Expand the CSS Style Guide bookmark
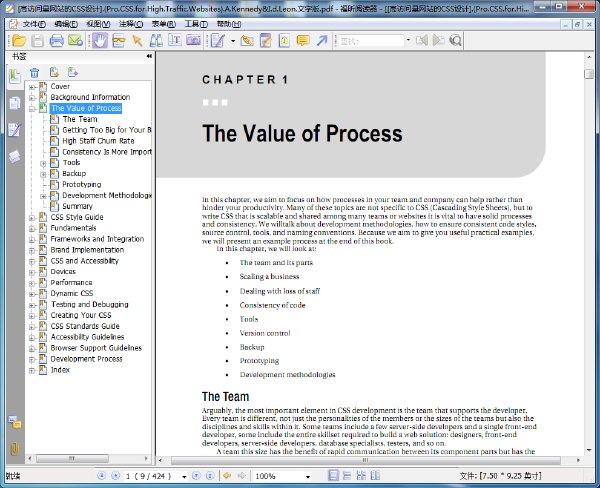 pos(32,218)
